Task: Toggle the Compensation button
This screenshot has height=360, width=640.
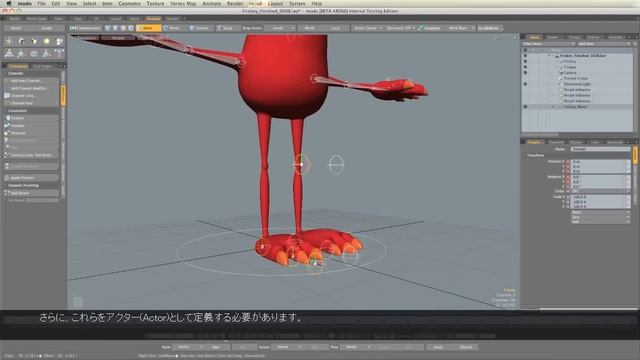Action: tap(85, 28)
